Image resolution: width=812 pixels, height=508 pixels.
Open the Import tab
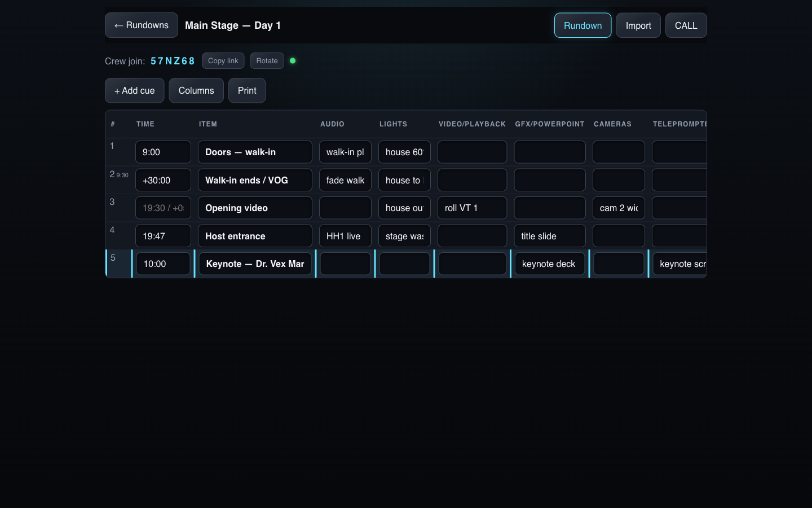pos(638,25)
